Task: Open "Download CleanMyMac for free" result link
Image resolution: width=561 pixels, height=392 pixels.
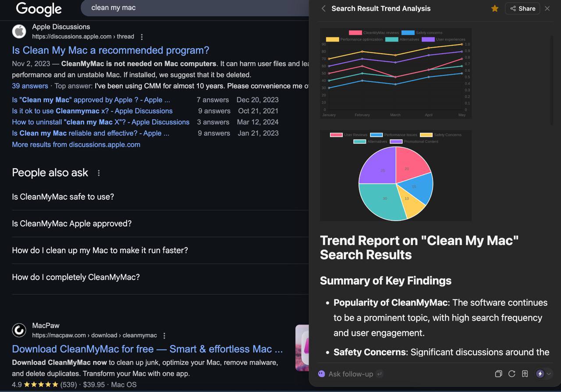Action: coord(147,349)
